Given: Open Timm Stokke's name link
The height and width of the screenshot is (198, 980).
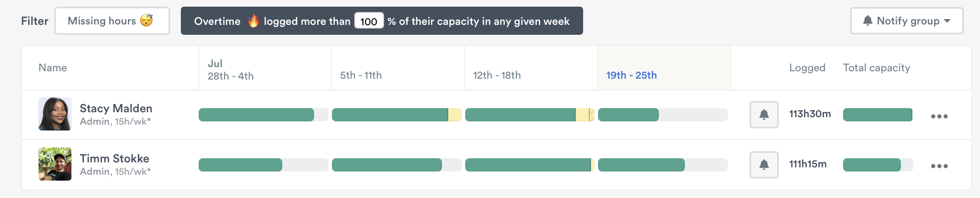Looking at the screenshot, I should [x=114, y=159].
